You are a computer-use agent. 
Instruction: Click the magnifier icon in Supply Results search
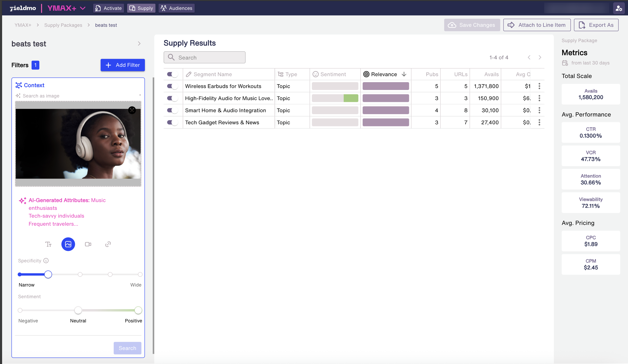(x=171, y=57)
